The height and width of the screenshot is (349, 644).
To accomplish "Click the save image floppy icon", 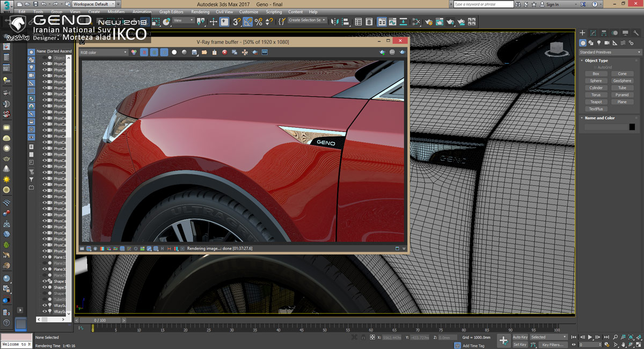I will pos(194,53).
